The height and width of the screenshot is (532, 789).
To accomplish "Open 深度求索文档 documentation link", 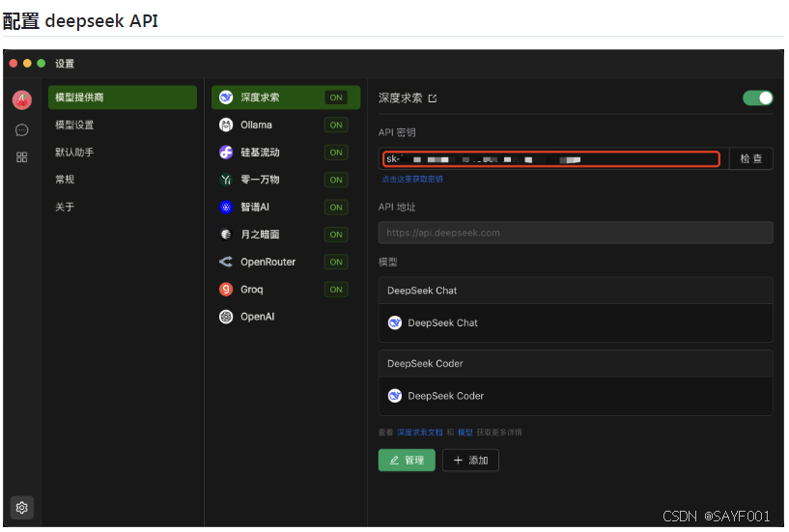I will point(420,433).
